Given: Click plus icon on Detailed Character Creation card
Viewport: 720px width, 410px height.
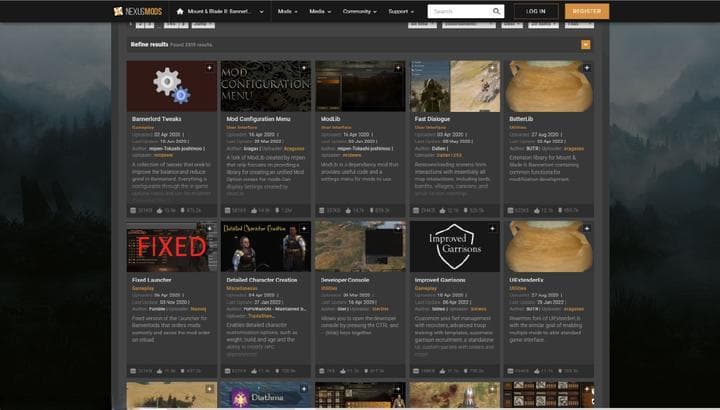Looking at the screenshot, I should [x=304, y=228].
